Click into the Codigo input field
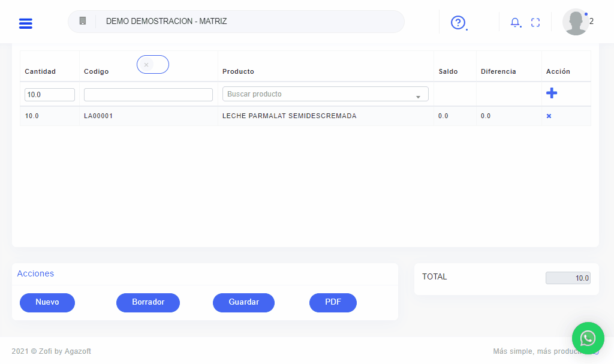This screenshot has height=364, width=614. point(148,95)
